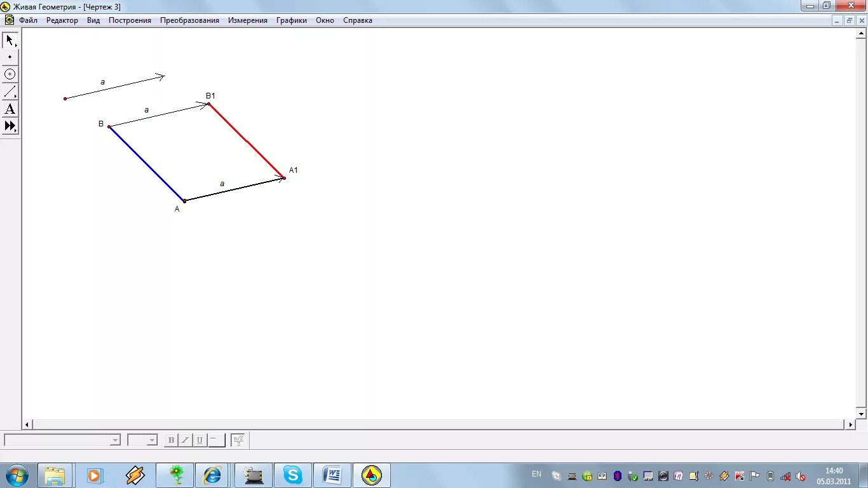
Task: Click Bluetooth tray icon
Action: (617, 476)
